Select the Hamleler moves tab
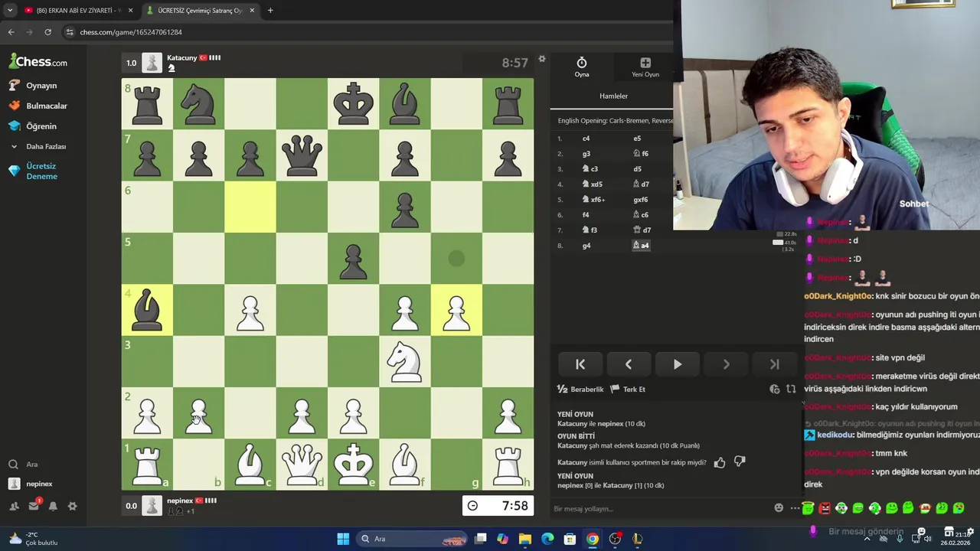This screenshot has width=980, height=551. pyautogui.click(x=613, y=96)
